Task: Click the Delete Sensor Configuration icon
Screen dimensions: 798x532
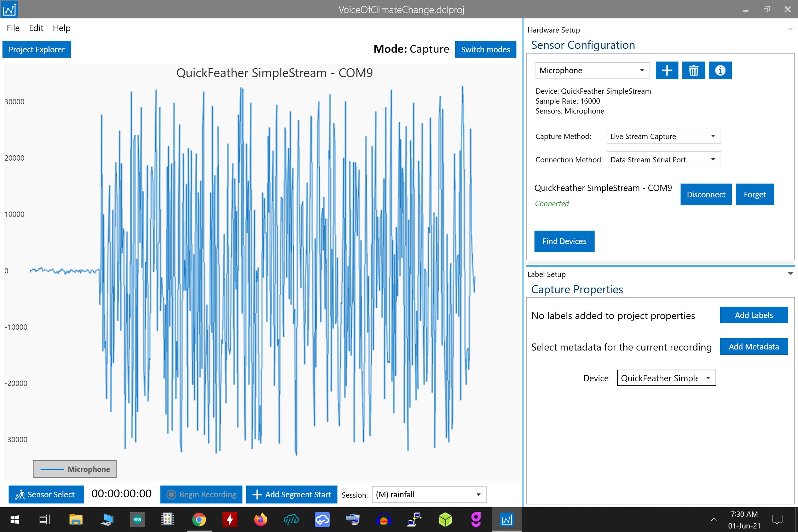Action: pos(694,71)
